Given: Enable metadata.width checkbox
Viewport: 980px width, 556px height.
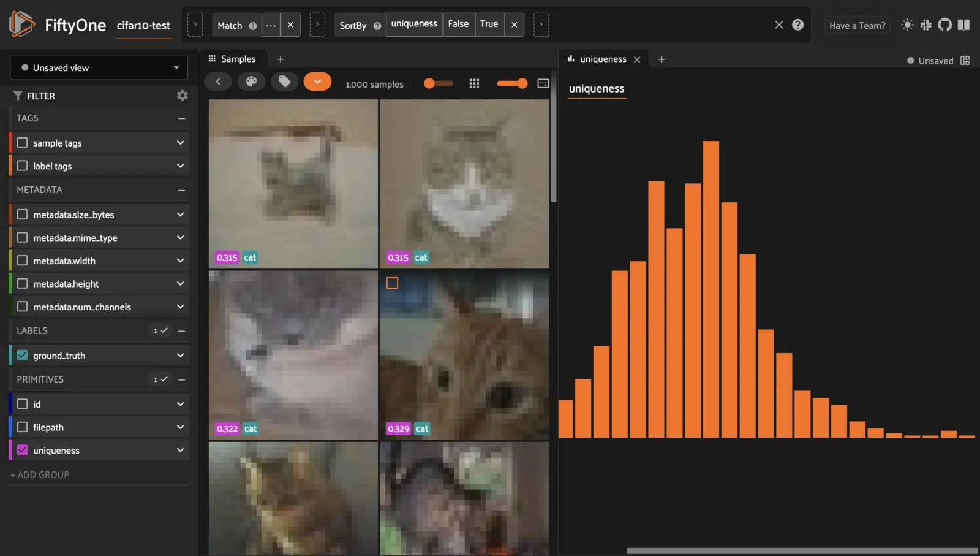Looking at the screenshot, I should 23,261.
